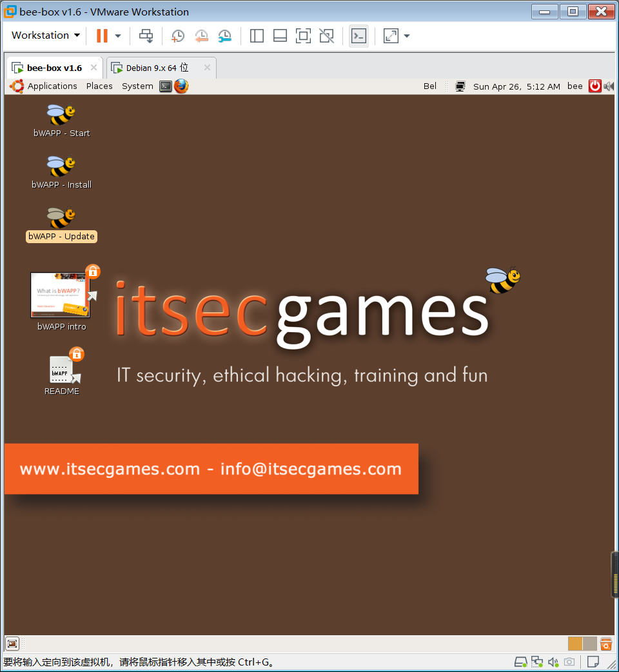
Task: Select the bWAPP - Install desktop icon
Action: (62, 172)
